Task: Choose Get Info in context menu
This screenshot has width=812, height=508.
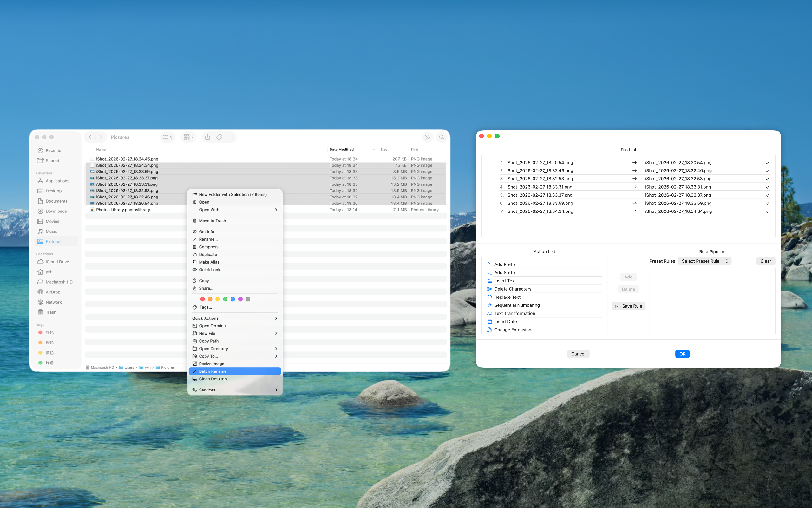Action: coord(234,232)
